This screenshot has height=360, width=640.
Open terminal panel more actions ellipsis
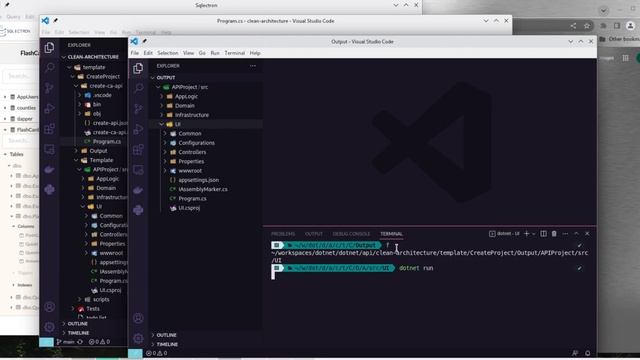tap(565, 233)
